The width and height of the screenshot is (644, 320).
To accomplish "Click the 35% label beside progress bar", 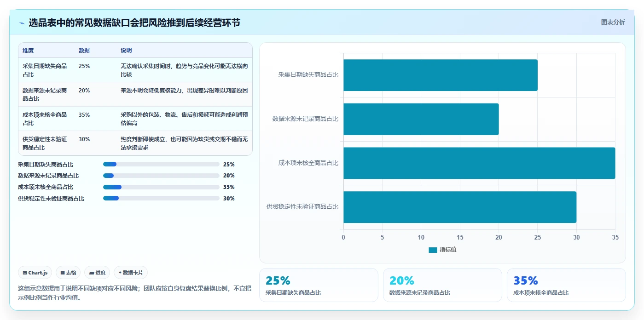I will tap(229, 187).
